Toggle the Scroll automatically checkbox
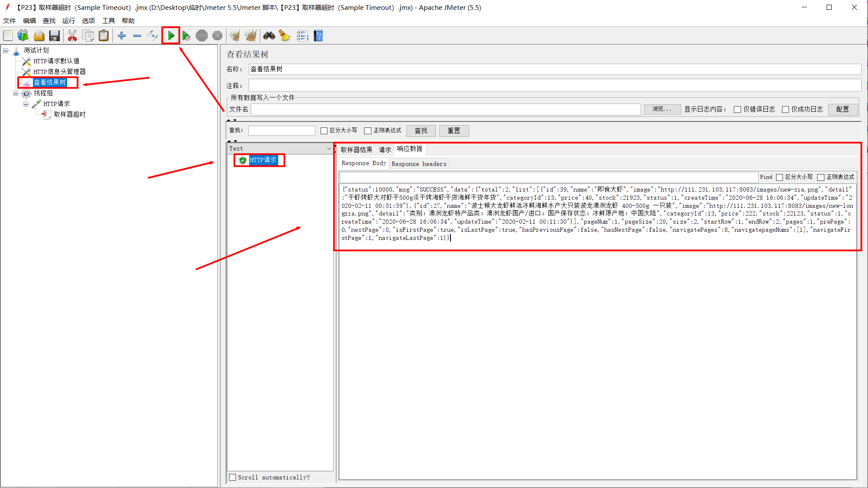Image resolution: width=868 pixels, height=488 pixels. (x=232, y=477)
